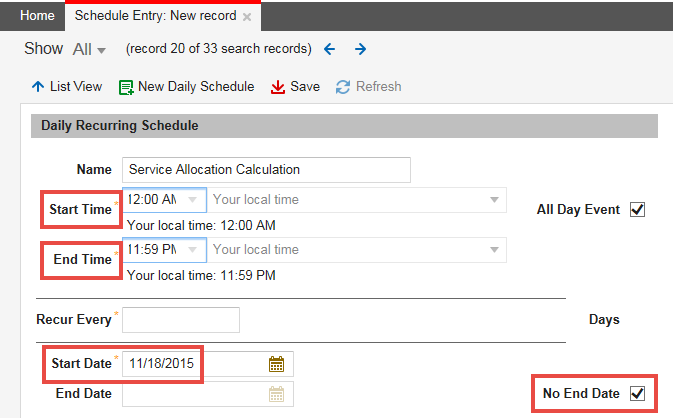The width and height of the screenshot is (673, 418).
Task: Select the Schedule Entry: New record tab
Action: point(155,16)
